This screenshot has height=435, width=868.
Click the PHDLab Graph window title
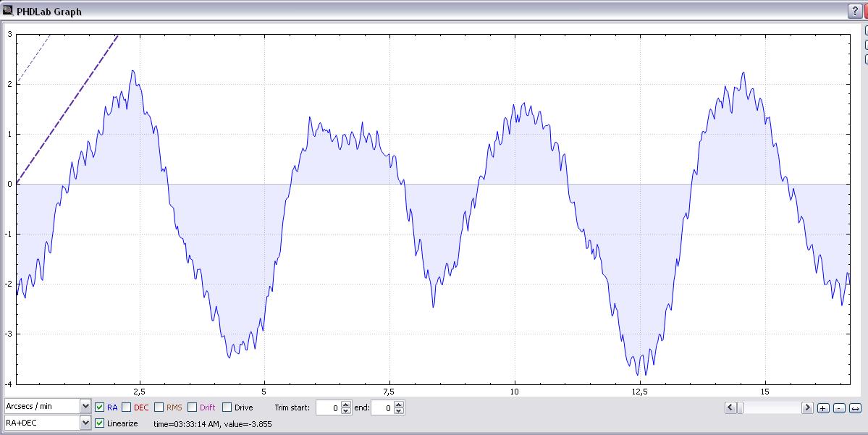click(49, 12)
